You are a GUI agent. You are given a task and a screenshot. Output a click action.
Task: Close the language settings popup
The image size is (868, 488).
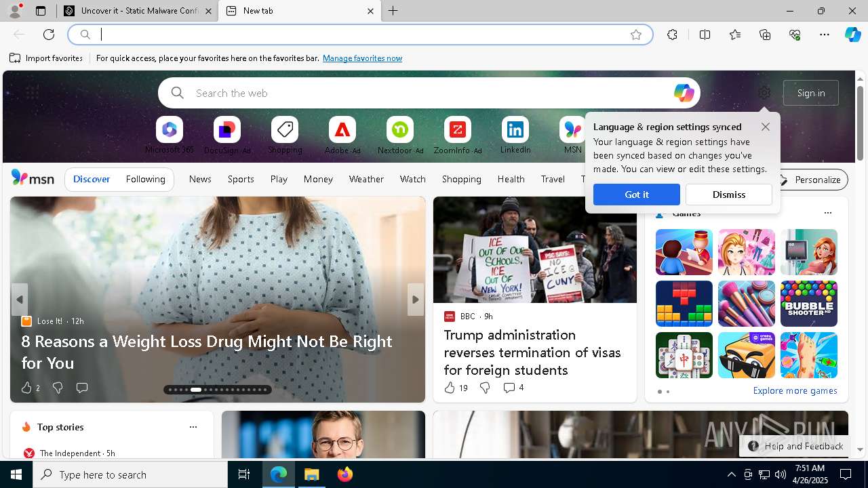tap(766, 127)
